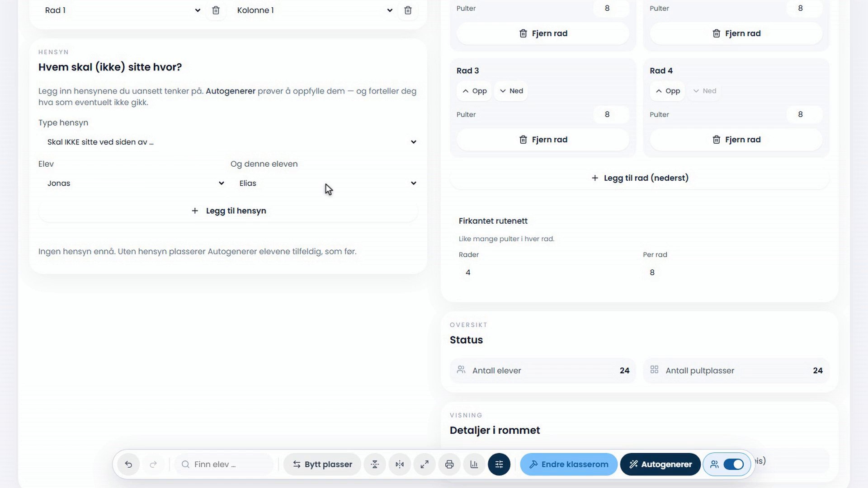Click the vertical flip icon in toolbar
Screen dimensions: 868x488
point(375,464)
